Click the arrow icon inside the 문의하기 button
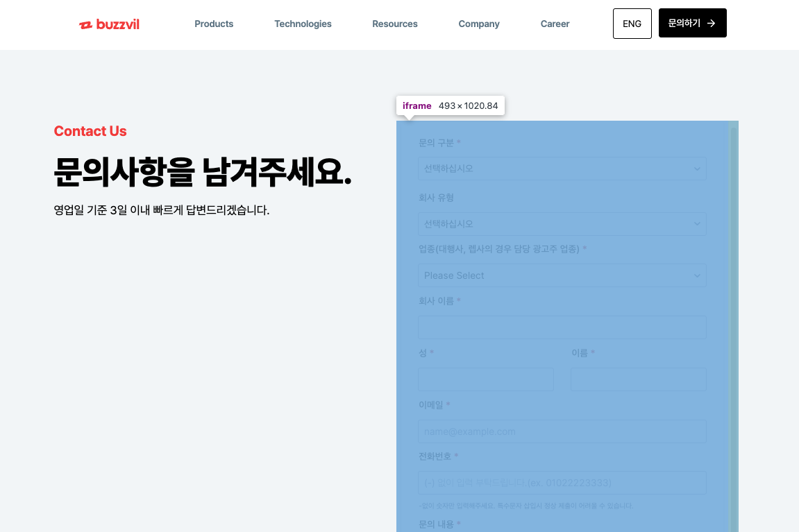The height and width of the screenshot is (532, 799). point(712,23)
